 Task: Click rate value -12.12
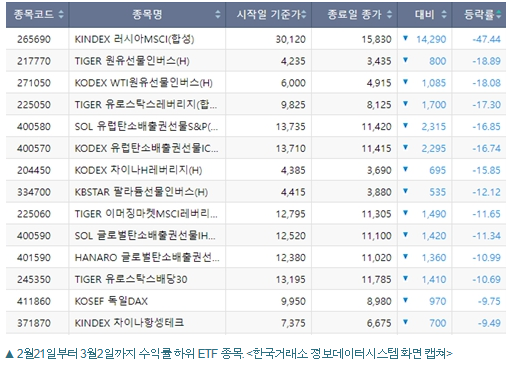pos(487,192)
